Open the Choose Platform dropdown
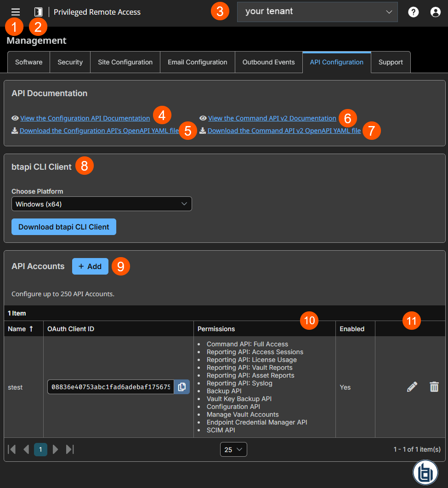448x488 pixels. [102, 204]
